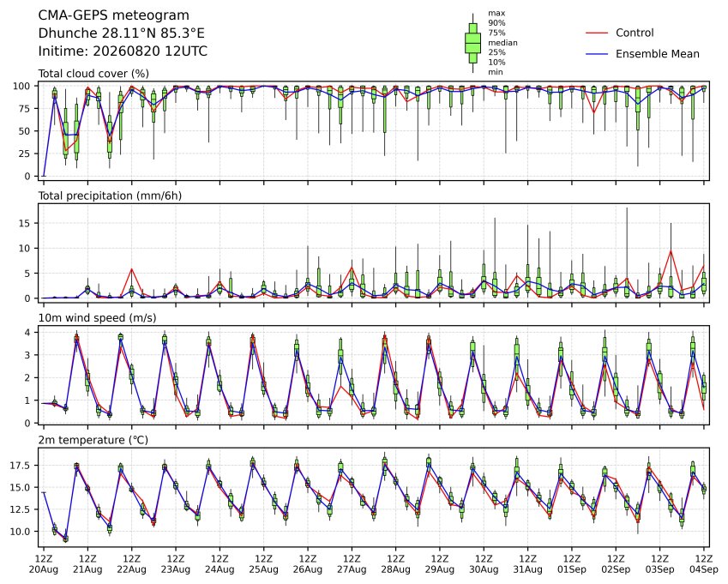This screenshot has width=728, height=584.
Task: Click the 10m wind speed (m/s) panel title
Action: [x=97, y=317]
